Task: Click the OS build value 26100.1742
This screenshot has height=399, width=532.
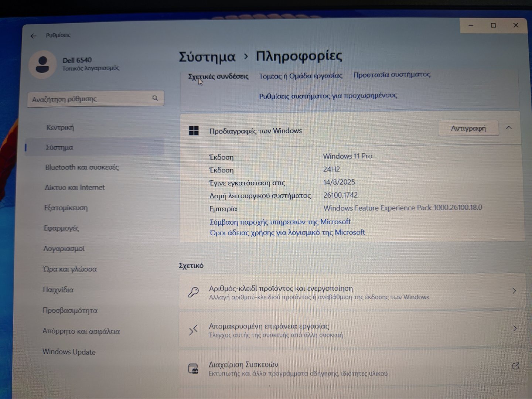Action: click(x=340, y=195)
